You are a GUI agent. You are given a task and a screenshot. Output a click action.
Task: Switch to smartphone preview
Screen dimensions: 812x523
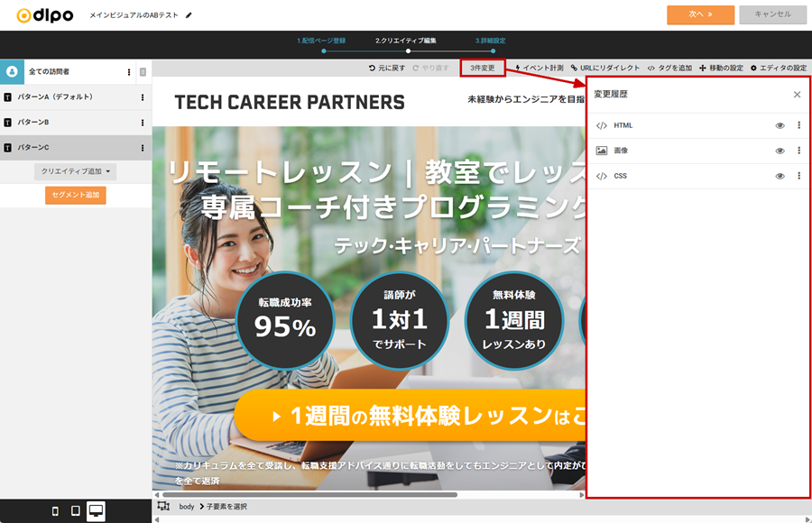pos(55,511)
